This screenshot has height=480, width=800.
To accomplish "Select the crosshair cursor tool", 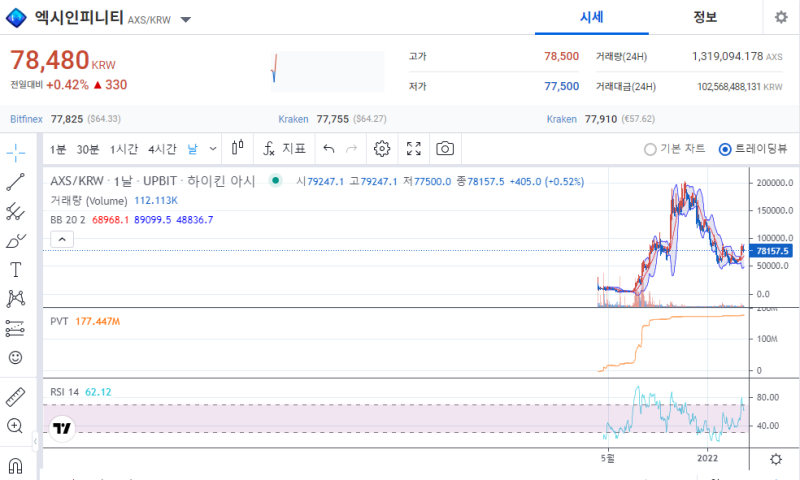I will coord(16,153).
